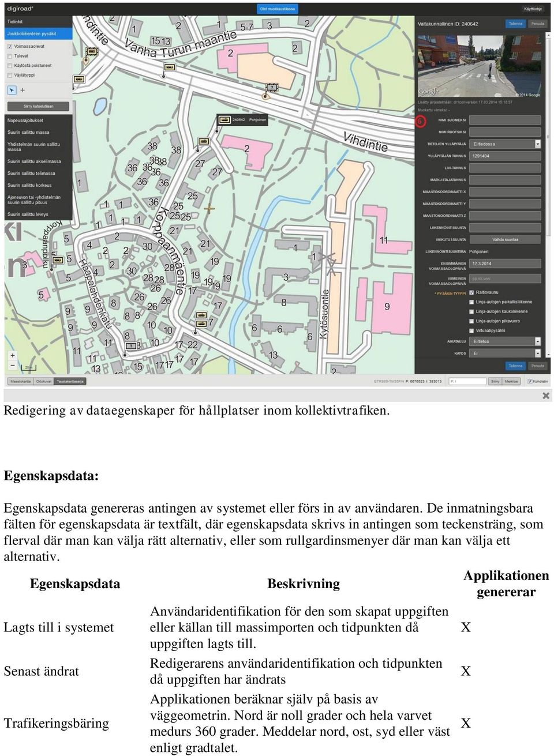Open the Katos dropdown
Viewport: 554px width, 756px height.
[506, 353]
